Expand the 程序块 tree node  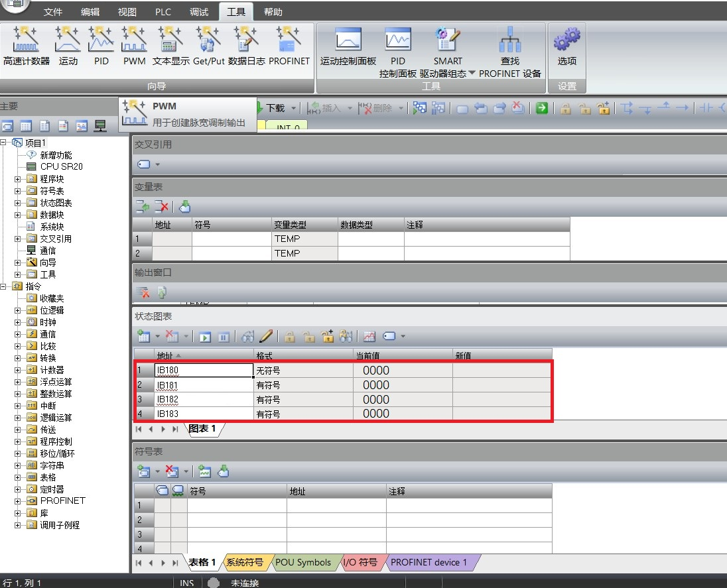[x=17, y=179]
